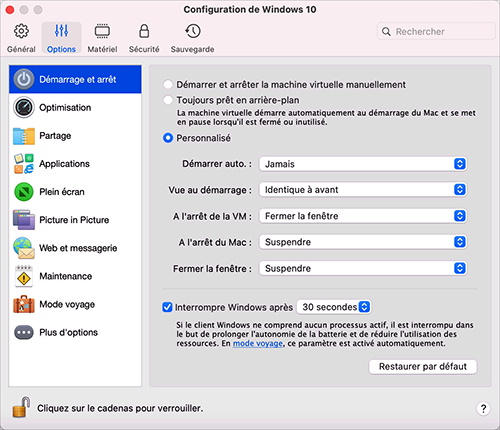This screenshot has height=430, width=500.
Task: Uncheck Interrompre Windows après checkbox
Action: coord(167,307)
